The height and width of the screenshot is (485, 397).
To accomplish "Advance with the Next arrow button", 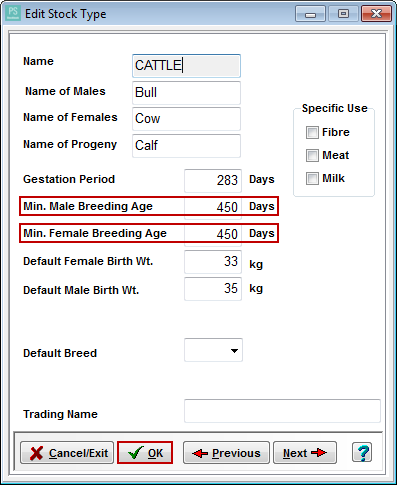I will click(305, 453).
